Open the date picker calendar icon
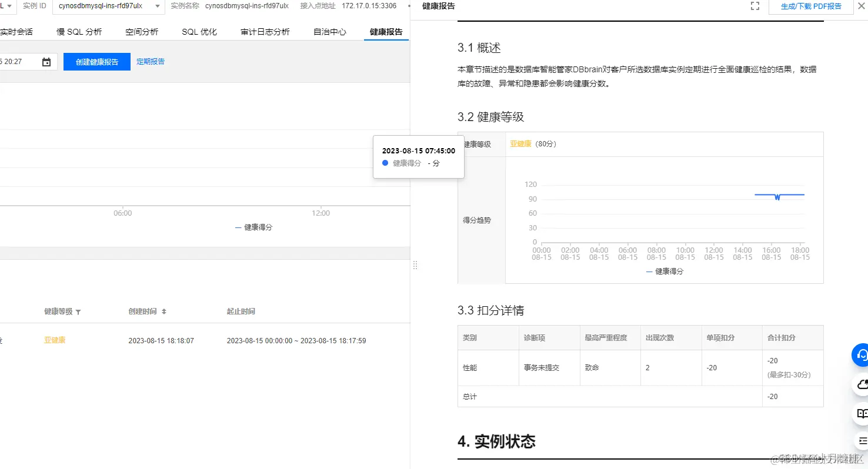The height and width of the screenshot is (469, 868). 46,61
